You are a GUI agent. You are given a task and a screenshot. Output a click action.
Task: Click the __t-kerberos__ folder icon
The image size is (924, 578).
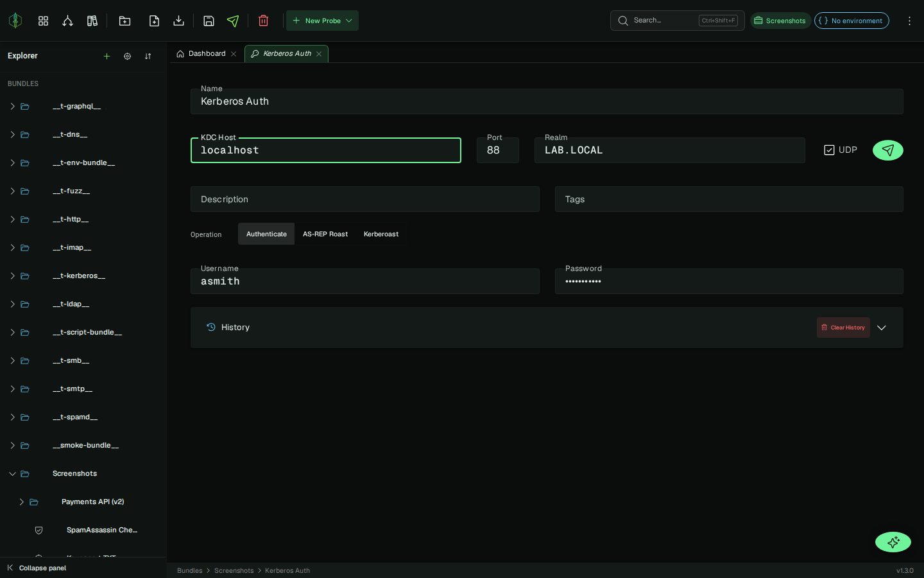click(x=25, y=276)
